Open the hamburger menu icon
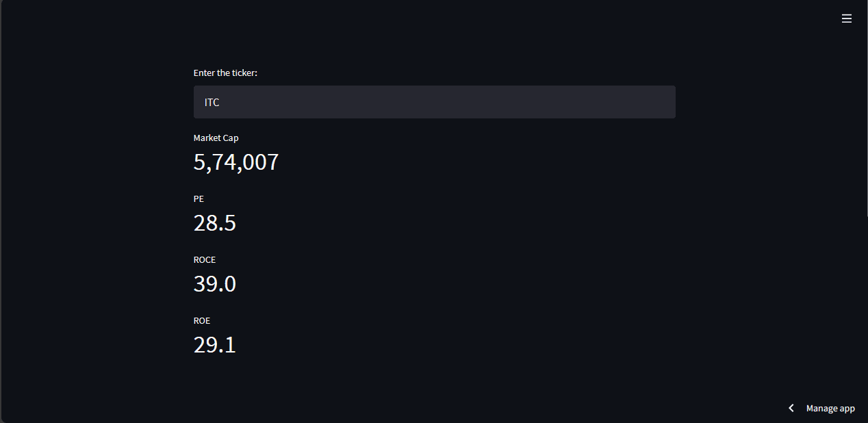This screenshot has width=868, height=423. tap(846, 19)
